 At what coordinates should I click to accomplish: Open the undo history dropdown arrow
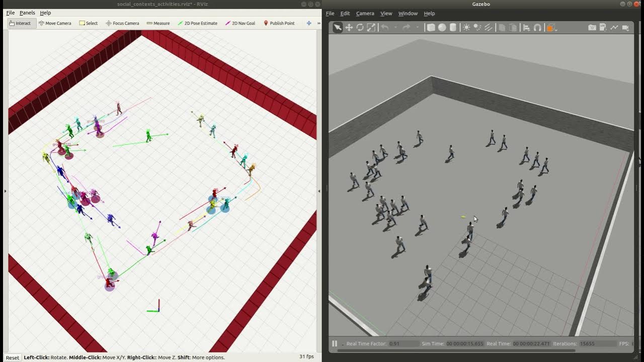point(395,28)
